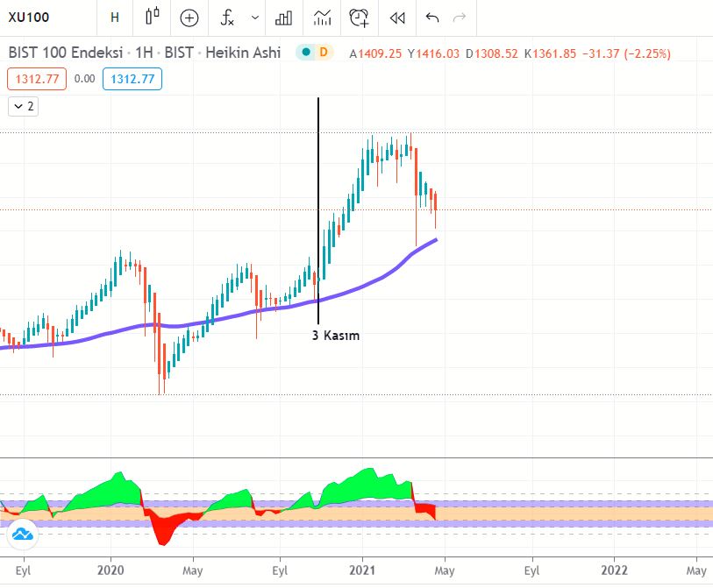The width and height of the screenshot is (713, 588).
Task: Click the TradingView cloud logo icon
Action: (22, 535)
